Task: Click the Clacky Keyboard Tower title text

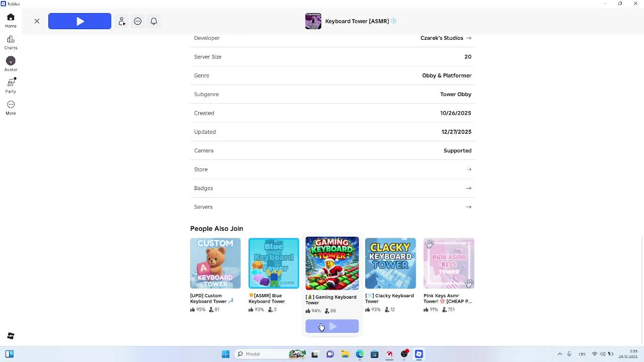Action: click(389, 299)
